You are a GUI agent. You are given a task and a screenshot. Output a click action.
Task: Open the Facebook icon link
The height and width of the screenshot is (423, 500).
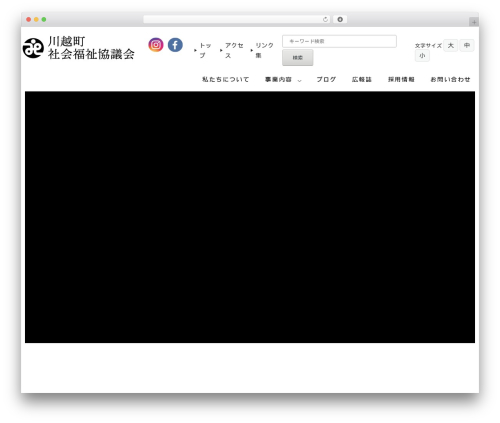(175, 45)
